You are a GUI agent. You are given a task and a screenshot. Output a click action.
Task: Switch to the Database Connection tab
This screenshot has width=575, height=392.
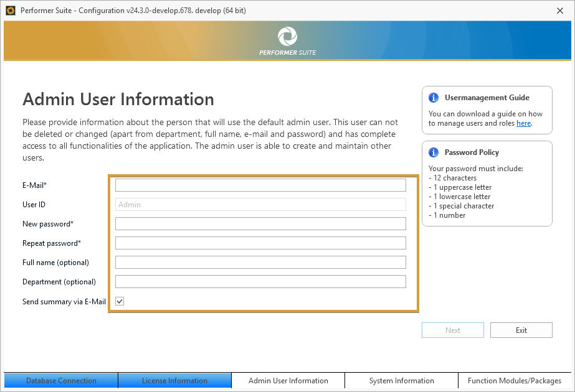click(x=61, y=381)
